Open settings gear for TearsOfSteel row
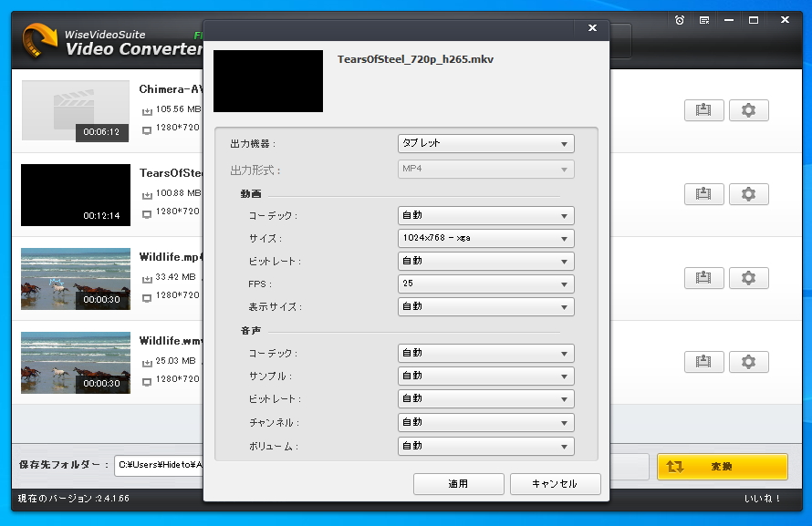 pos(748,194)
